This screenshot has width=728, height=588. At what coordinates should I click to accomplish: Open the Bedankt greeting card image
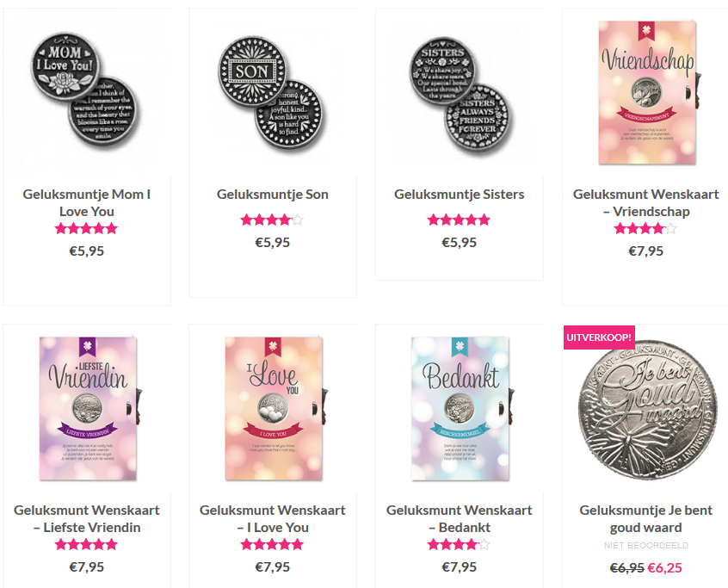[x=460, y=408]
